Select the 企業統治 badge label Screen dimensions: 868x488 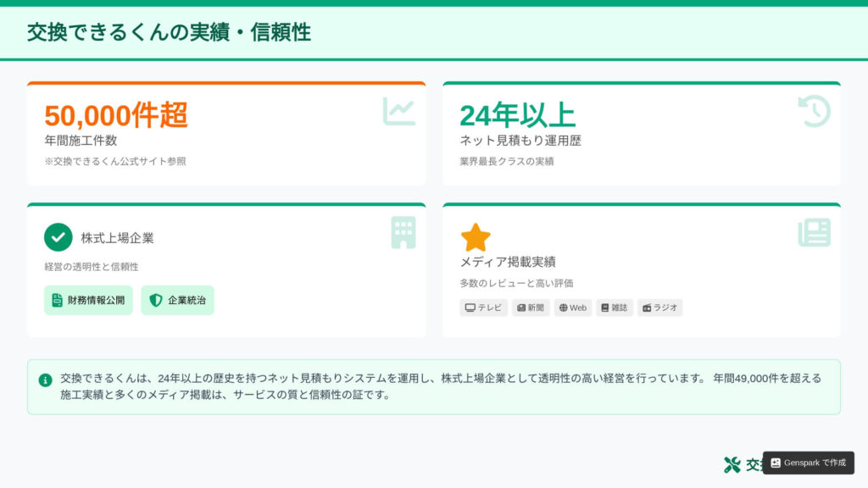click(187, 300)
